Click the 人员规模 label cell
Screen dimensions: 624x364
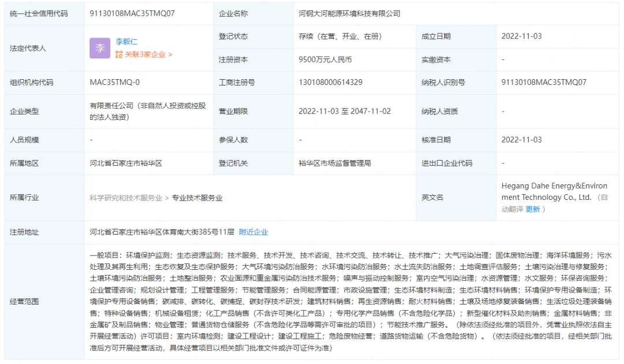pos(44,140)
